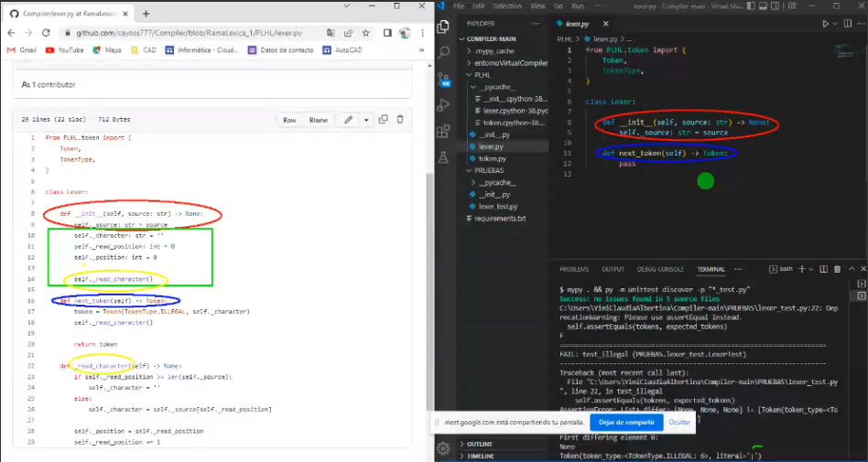Open the Run menu in VS Code
The image size is (868, 462).
(x=578, y=6)
